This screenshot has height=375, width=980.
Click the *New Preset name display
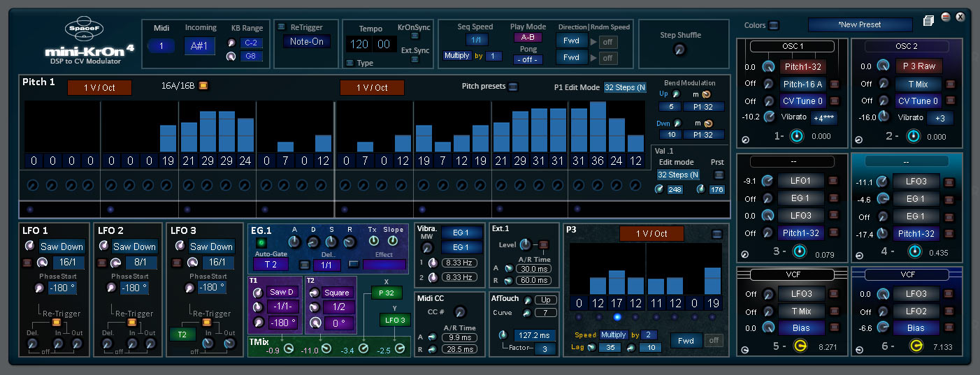[860, 24]
